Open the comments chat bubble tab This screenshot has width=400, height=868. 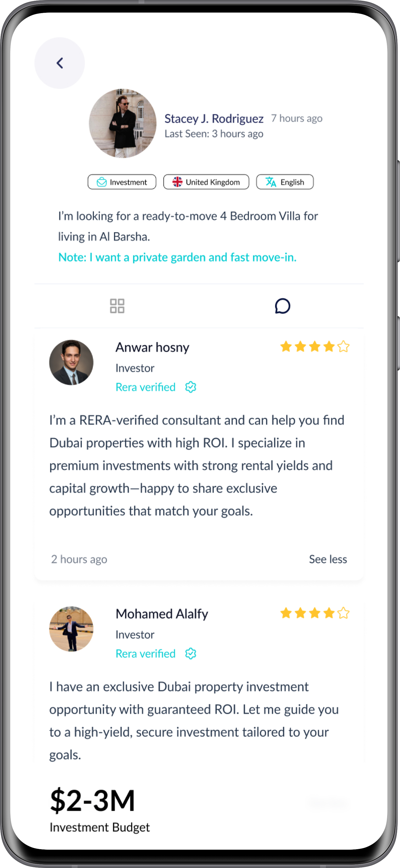[x=282, y=306]
